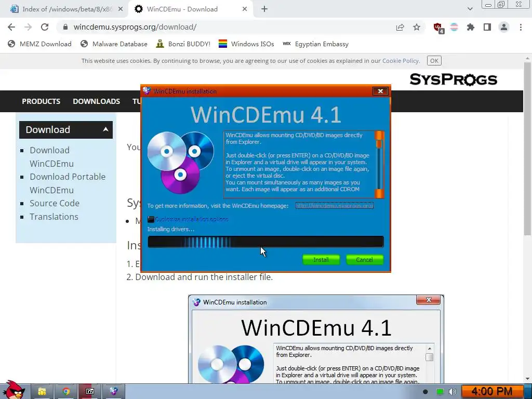This screenshot has width=532, height=399.
Task: Open the uBlock shield extension icon
Action: click(438, 28)
